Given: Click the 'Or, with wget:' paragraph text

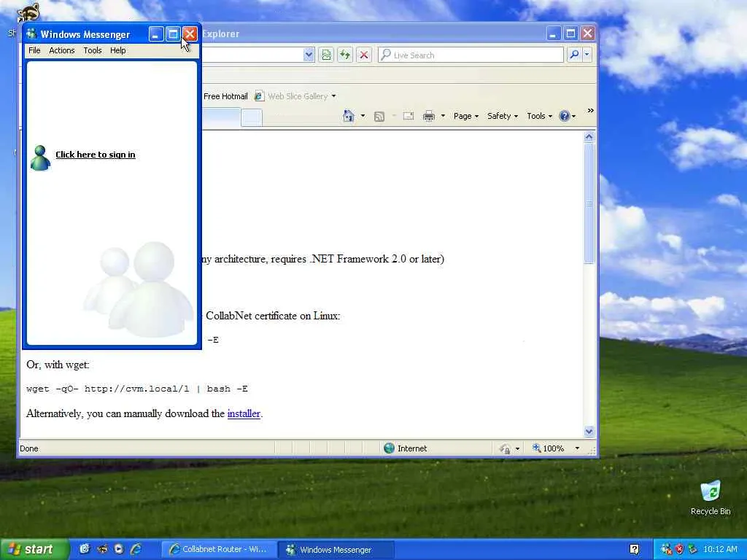Looking at the screenshot, I should tap(58, 365).
